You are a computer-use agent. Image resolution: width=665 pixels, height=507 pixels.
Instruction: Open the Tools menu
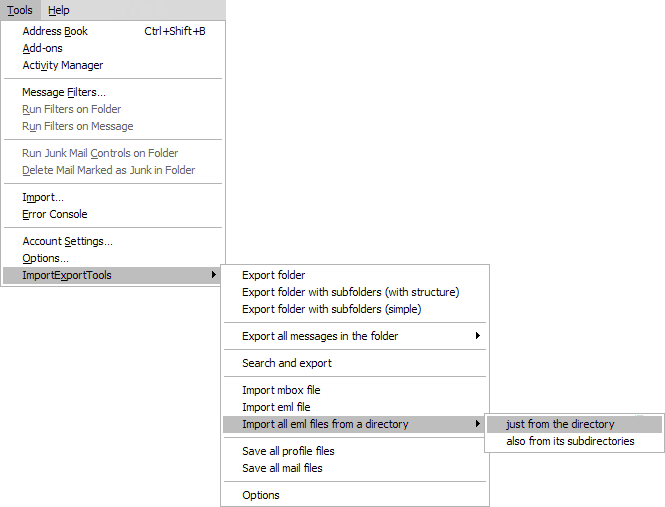pyautogui.click(x=20, y=10)
